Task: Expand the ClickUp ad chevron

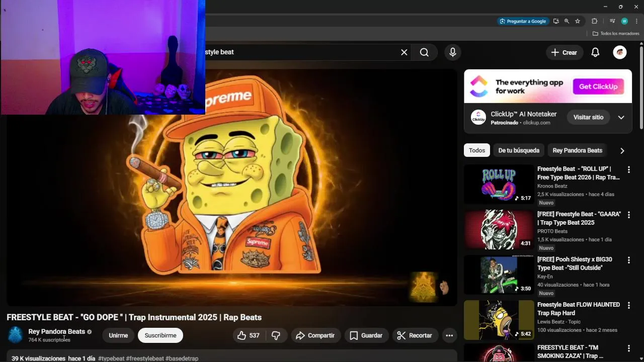Action: point(621,117)
